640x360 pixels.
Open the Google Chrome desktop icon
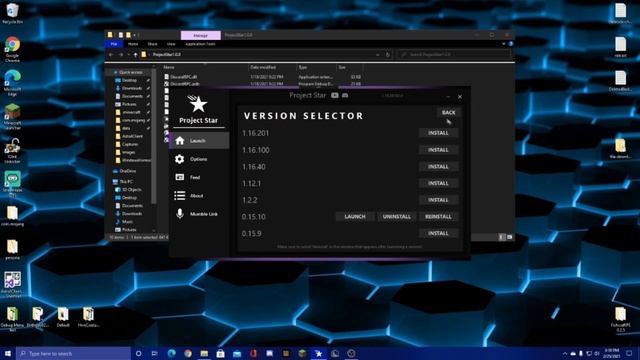[x=12, y=49]
